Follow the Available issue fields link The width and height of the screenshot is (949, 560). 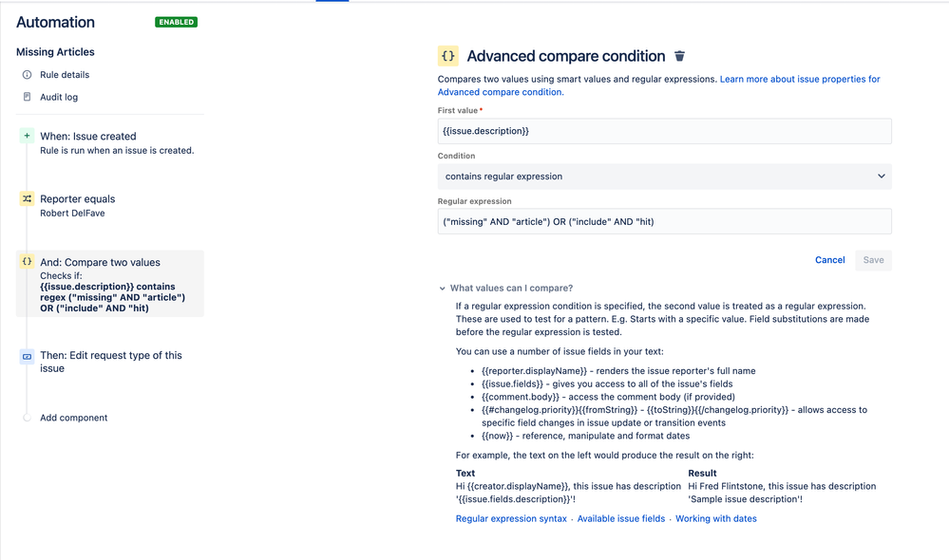pyautogui.click(x=621, y=519)
